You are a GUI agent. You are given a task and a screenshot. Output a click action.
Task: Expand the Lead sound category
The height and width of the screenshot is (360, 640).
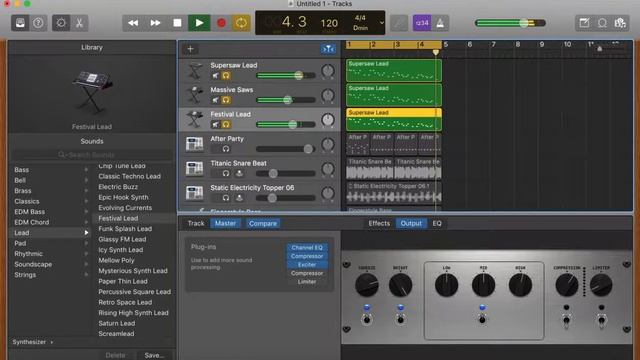coord(86,233)
